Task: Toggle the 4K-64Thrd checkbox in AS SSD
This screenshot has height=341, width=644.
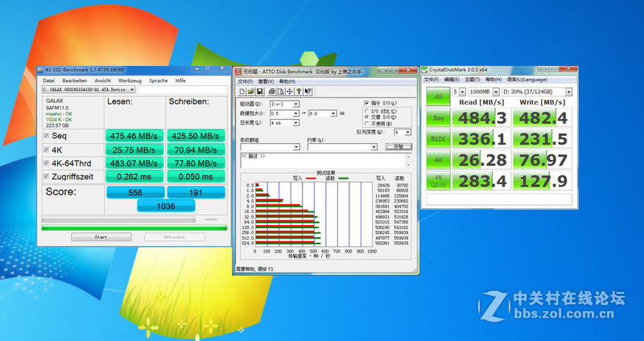Action: [x=47, y=163]
